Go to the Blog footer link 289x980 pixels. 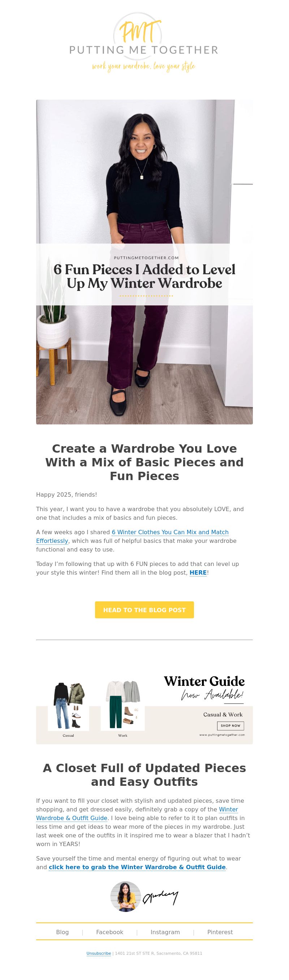[x=62, y=932]
